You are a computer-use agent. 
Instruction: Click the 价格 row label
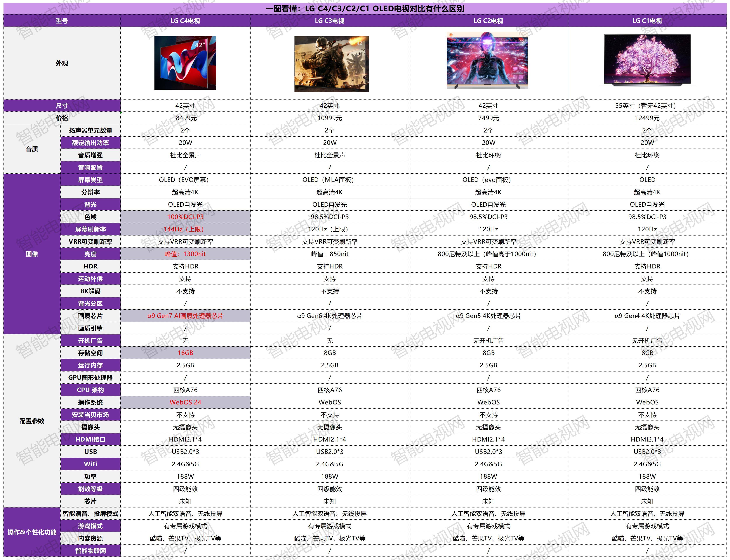tap(62, 118)
